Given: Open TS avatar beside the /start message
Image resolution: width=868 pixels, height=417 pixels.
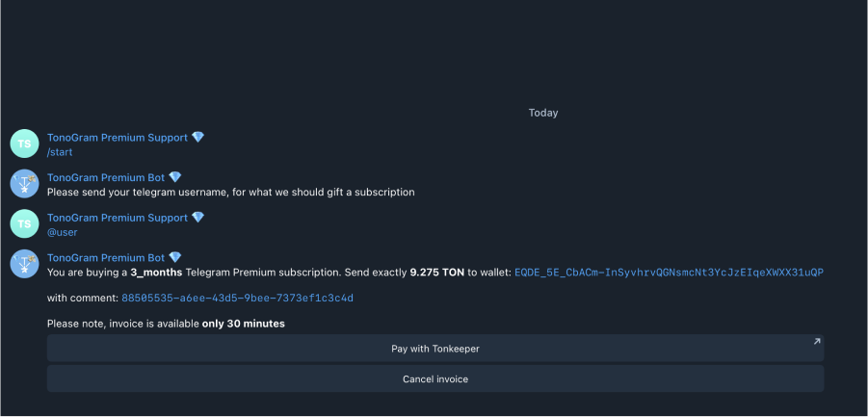Looking at the screenshot, I should click(24, 143).
